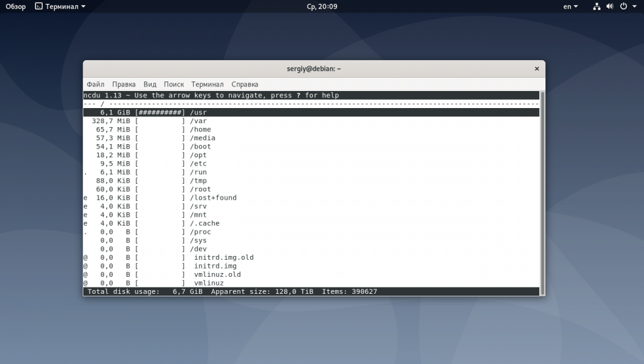This screenshot has width=644, height=364.
Task: Open the Вид menu
Action: coord(150,84)
